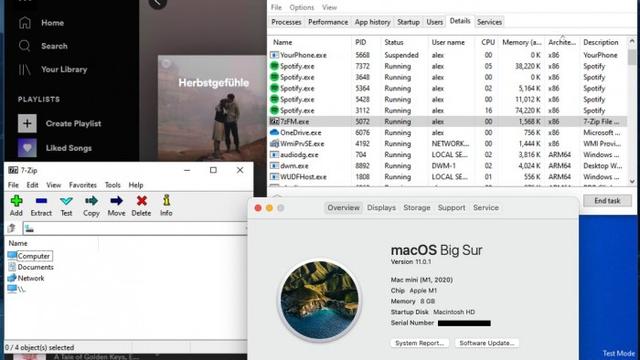Select the 7zFM.exe process row
This screenshot has width=640, height=360.
[448, 122]
